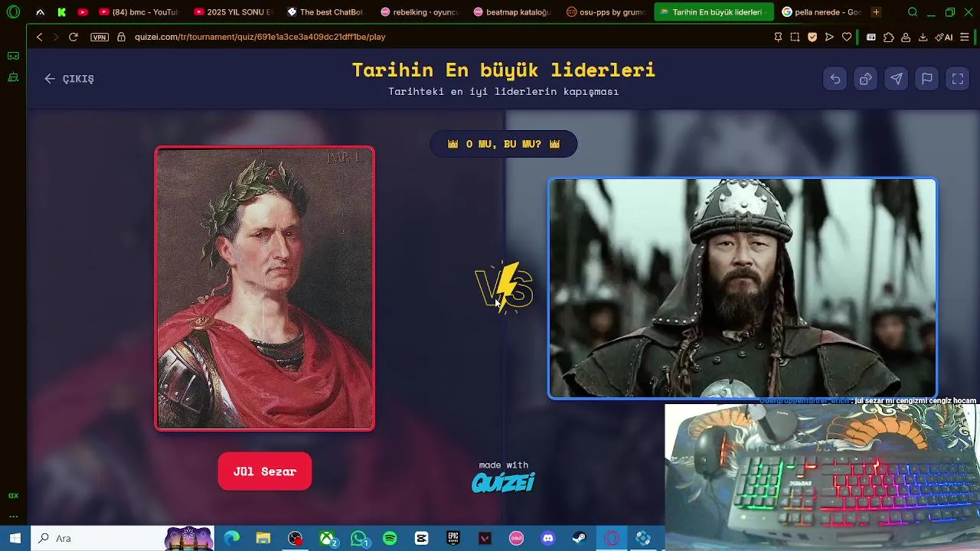Pick the Genghis Khan image
The width and height of the screenshot is (980, 551).
(742, 289)
